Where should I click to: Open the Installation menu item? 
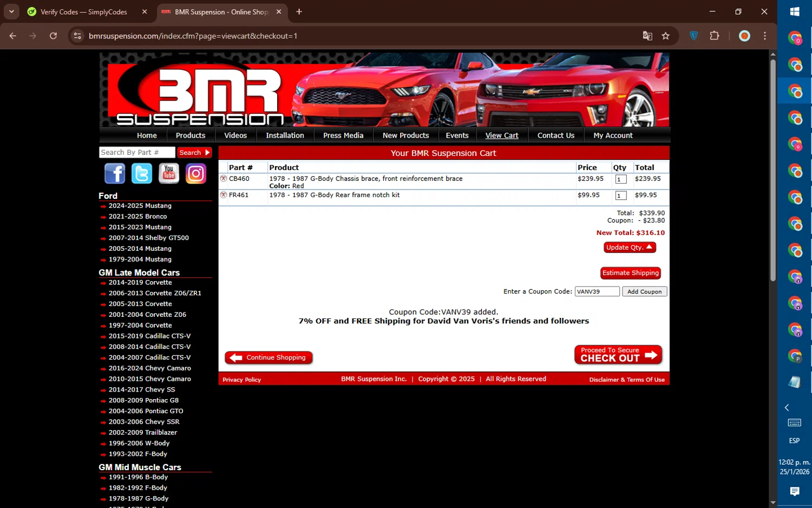click(x=285, y=135)
